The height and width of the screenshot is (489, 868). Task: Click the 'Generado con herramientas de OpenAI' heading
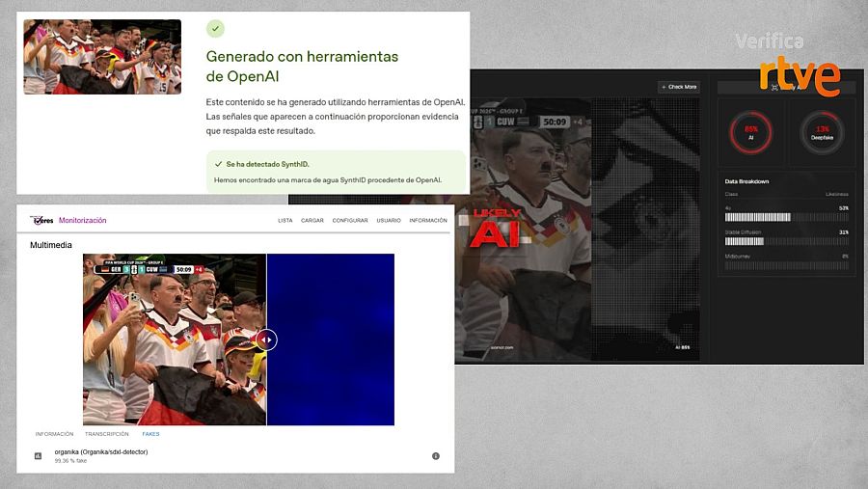(x=302, y=67)
